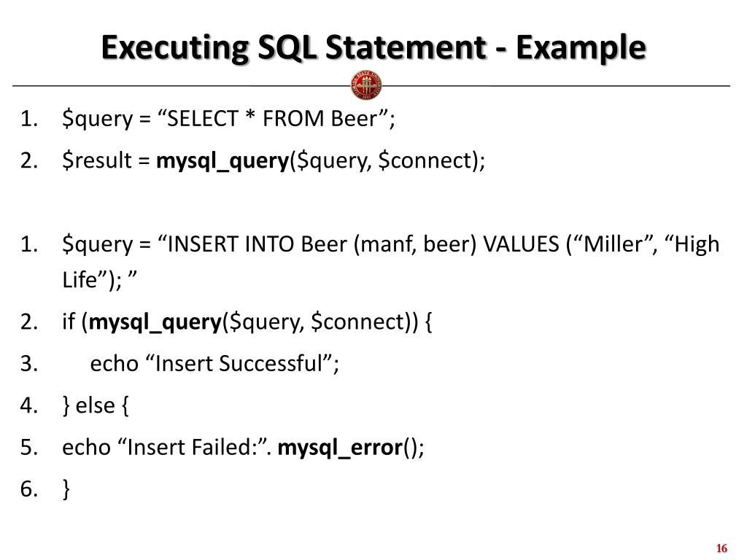747x560 pixels.
Task: Click the echo "Insert Successful" line
Action: pos(214,364)
